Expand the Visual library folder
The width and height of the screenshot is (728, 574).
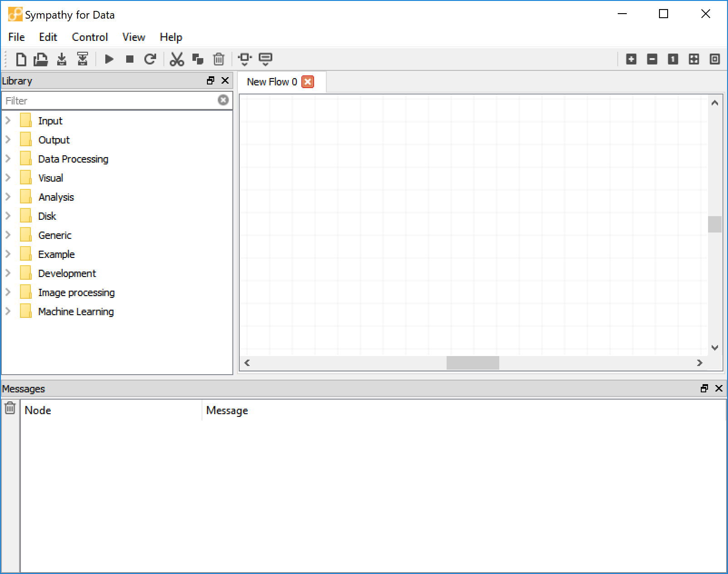click(8, 178)
